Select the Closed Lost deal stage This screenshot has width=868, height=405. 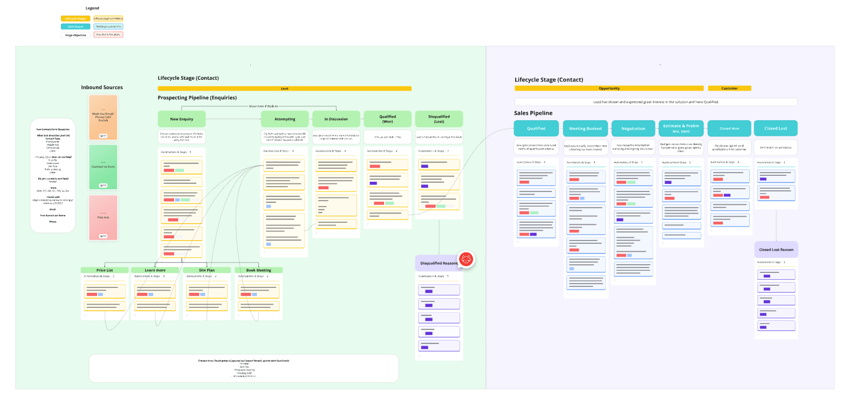776,128
